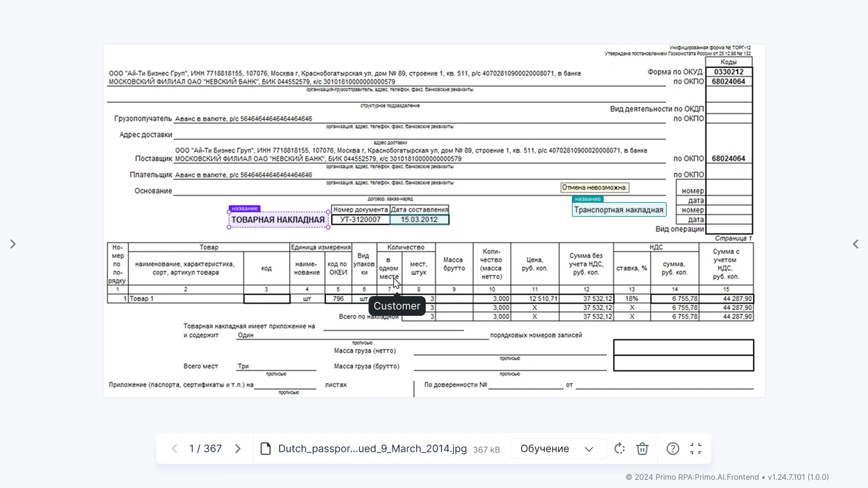868x488 pixels.
Task: Click the Масса груза (нетто) label
Action: pyautogui.click(x=365, y=351)
